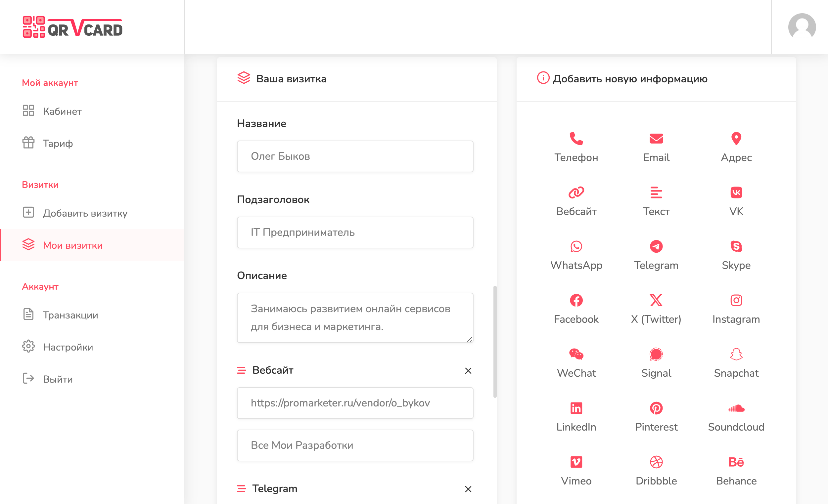Click the VK icon
828x504 pixels.
(x=736, y=192)
